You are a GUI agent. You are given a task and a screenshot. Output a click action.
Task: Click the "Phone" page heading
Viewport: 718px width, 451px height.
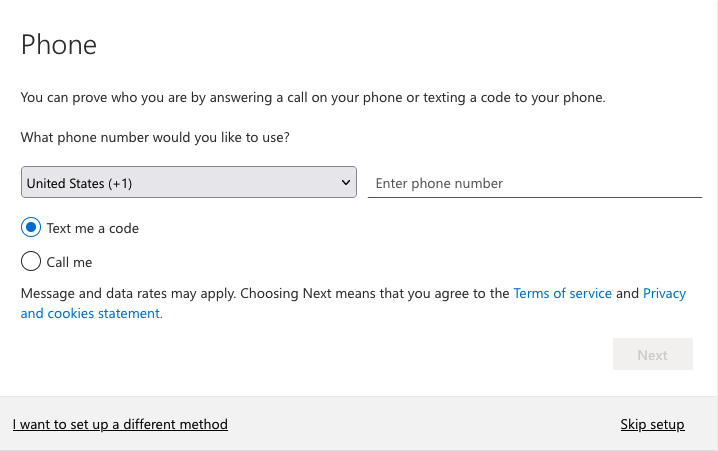(x=59, y=45)
